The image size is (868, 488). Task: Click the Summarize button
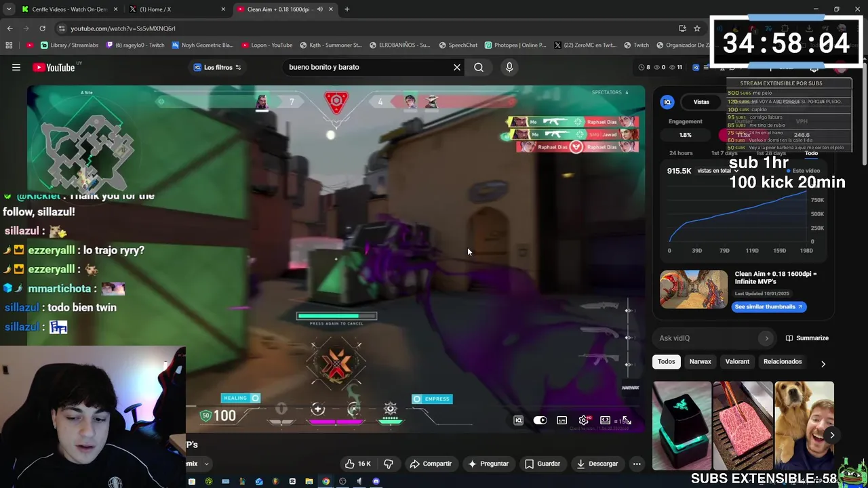tap(807, 338)
